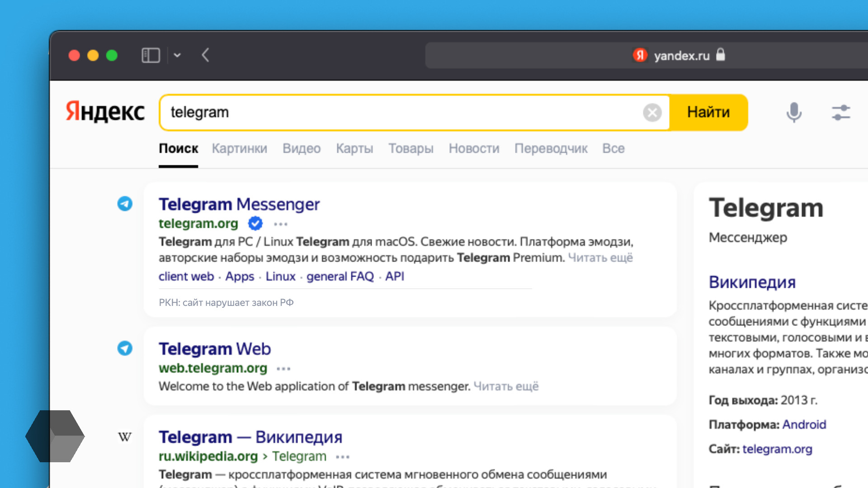Start voice search with microphone icon
Image resolution: width=868 pixels, height=488 pixels.
pos(794,112)
